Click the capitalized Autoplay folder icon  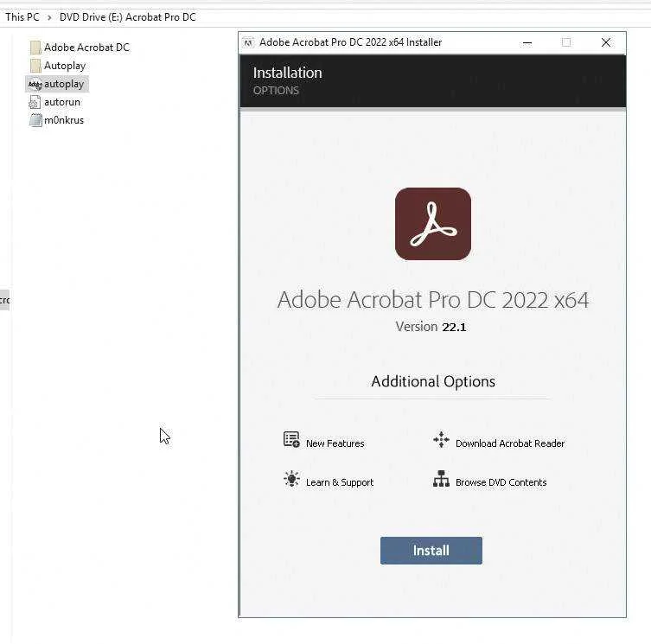click(35, 66)
